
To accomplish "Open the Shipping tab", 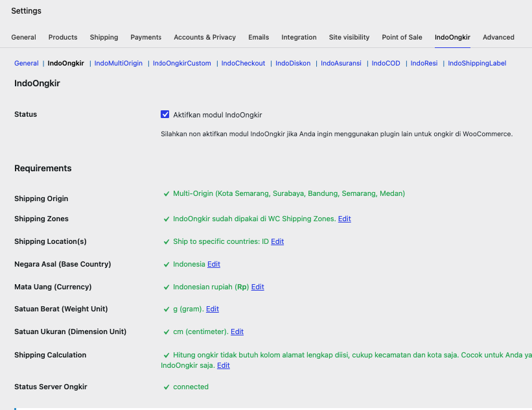I will 104,37.
